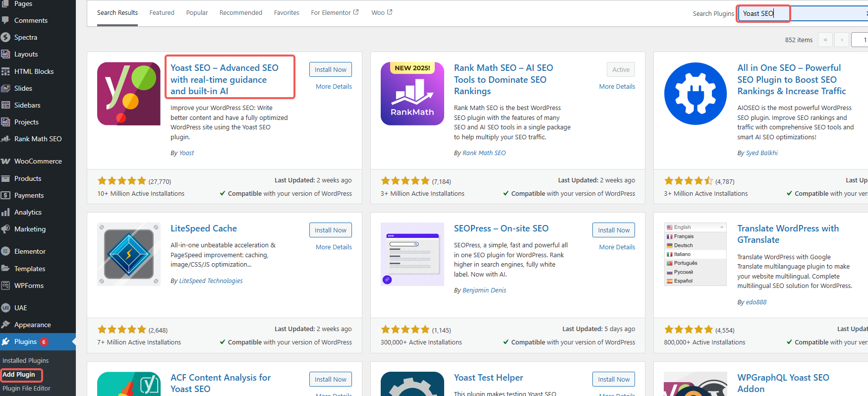Click the HTML Blocks sidebar icon
Image resolution: width=868 pixels, height=396 pixels.
(x=5, y=71)
